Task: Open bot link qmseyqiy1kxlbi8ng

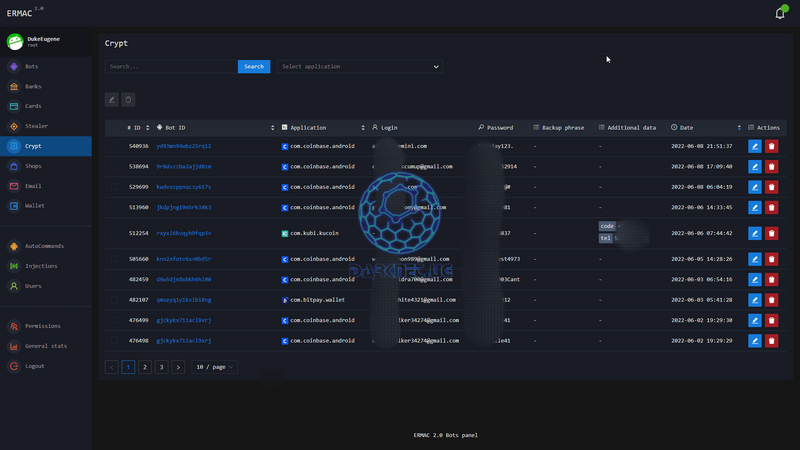Action: (184, 299)
